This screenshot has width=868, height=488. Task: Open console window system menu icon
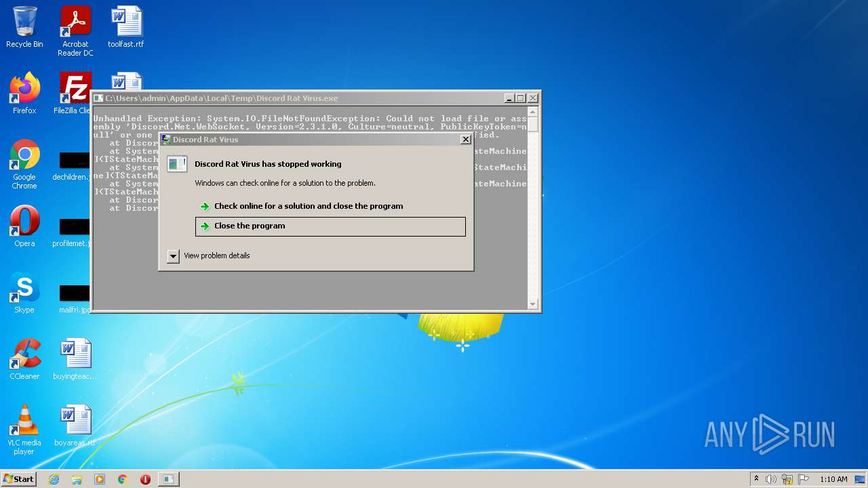click(x=98, y=98)
